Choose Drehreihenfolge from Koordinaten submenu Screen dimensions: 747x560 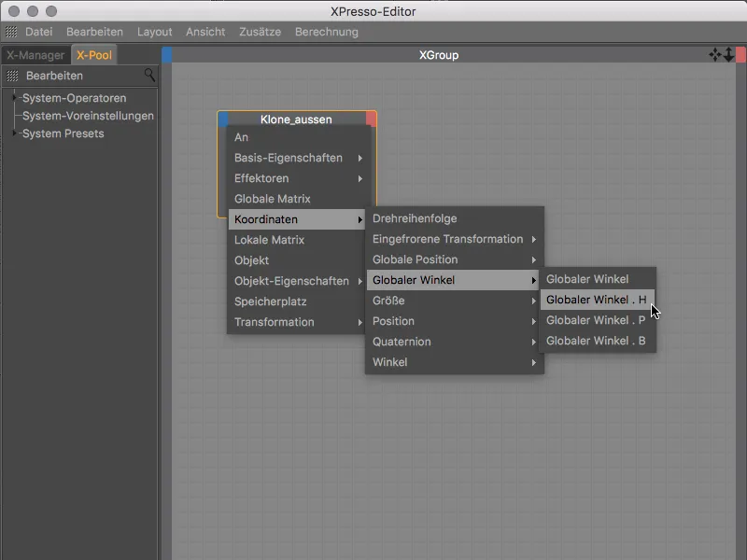click(x=455, y=218)
